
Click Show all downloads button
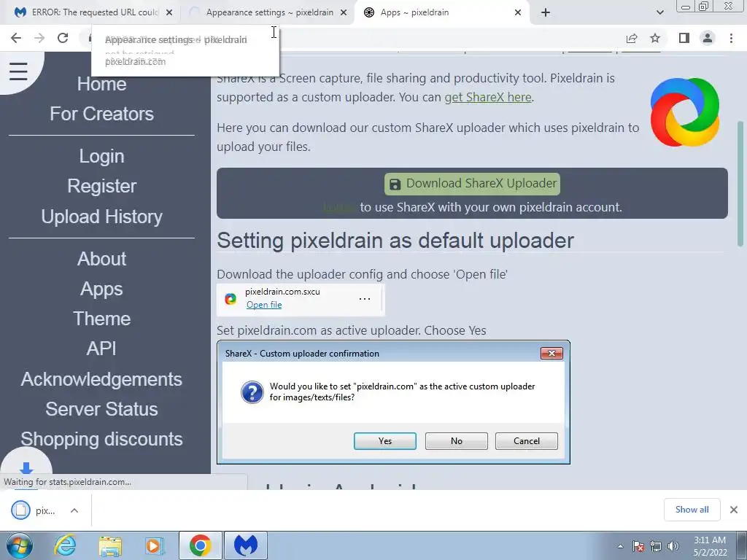(692, 510)
